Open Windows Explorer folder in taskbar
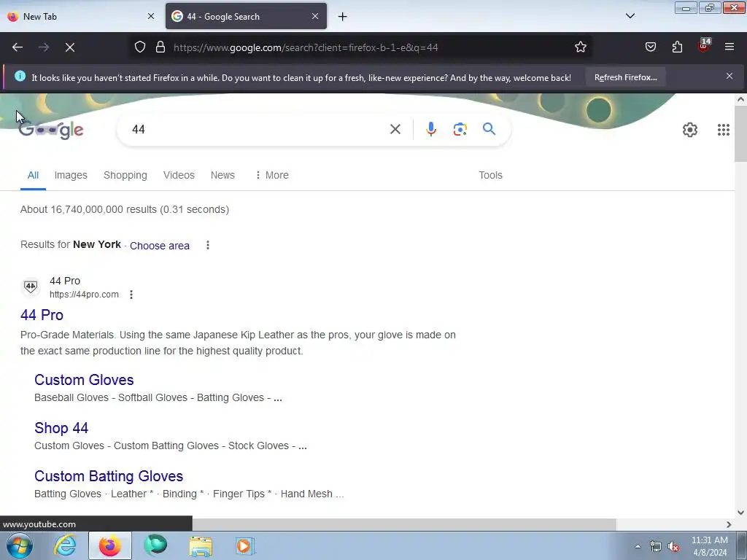747x560 pixels. click(x=201, y=546)
